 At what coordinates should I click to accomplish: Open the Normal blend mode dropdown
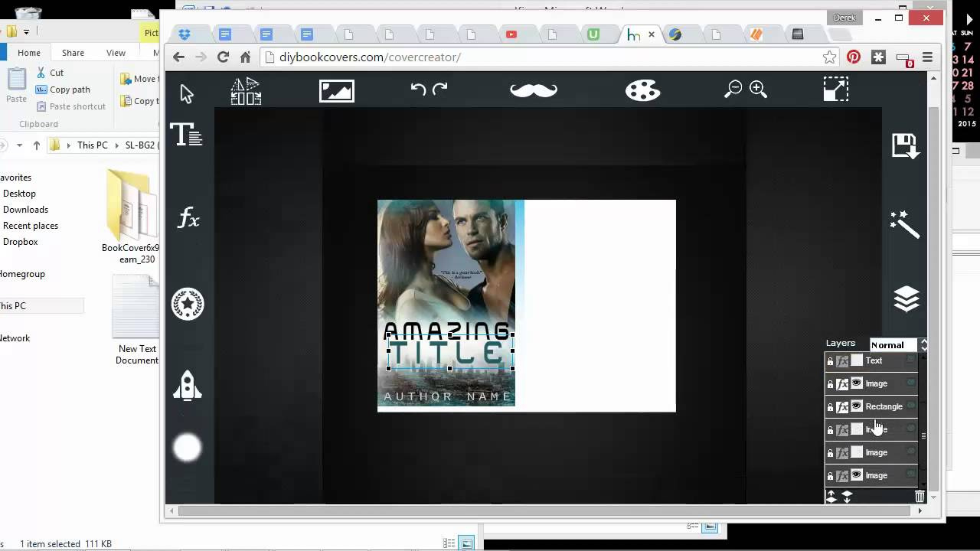[x=894, y=344]
